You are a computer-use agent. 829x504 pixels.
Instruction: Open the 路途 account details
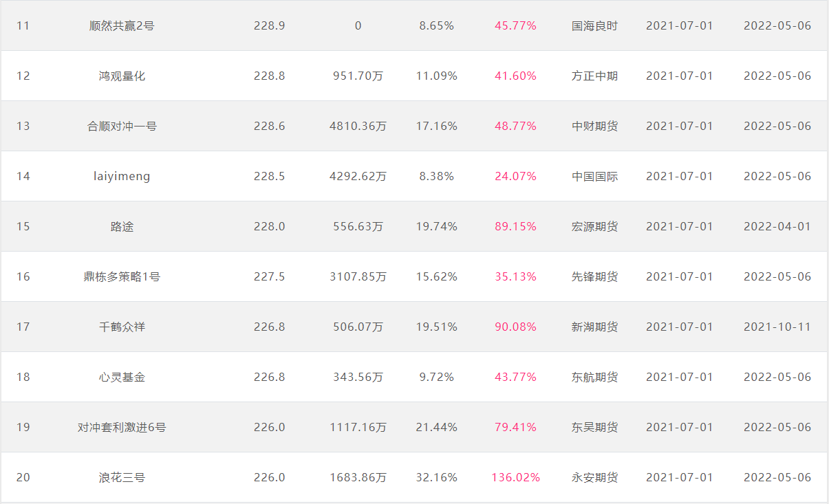coord(122,227)
